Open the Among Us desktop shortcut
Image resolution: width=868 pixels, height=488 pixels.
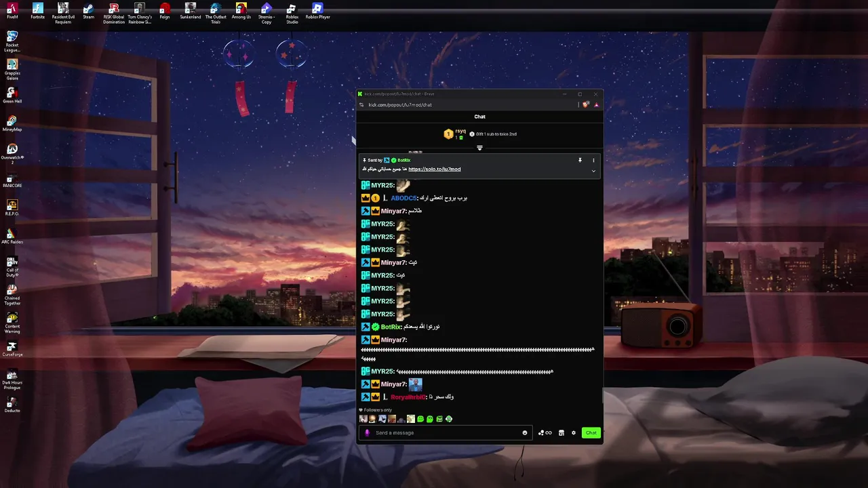[x=241, y=11]
